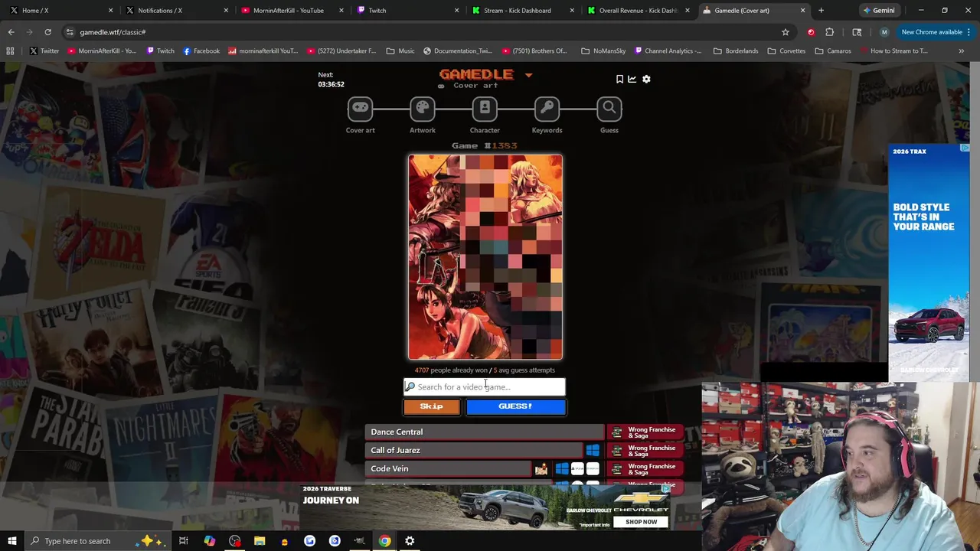Screen dimensions: 980x551
Task: Open the Gamedle statistics chart icon
Action: [x=632, y=79]
